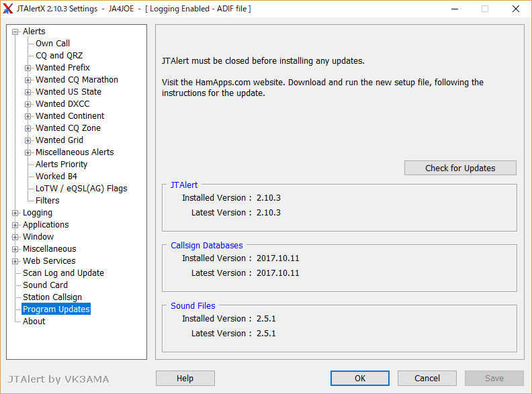Screen dimensions: 532x394
Task: Confirm settings with OK button
Action: (x=360, y=378)
